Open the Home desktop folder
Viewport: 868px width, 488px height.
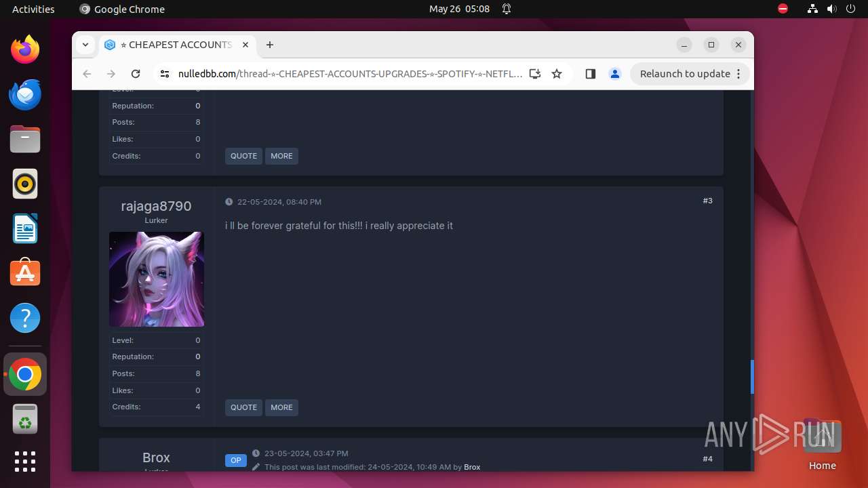(822, 445)
